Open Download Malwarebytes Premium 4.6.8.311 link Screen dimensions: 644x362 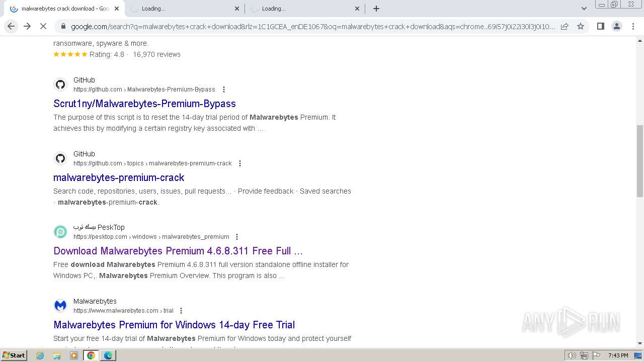178,251
